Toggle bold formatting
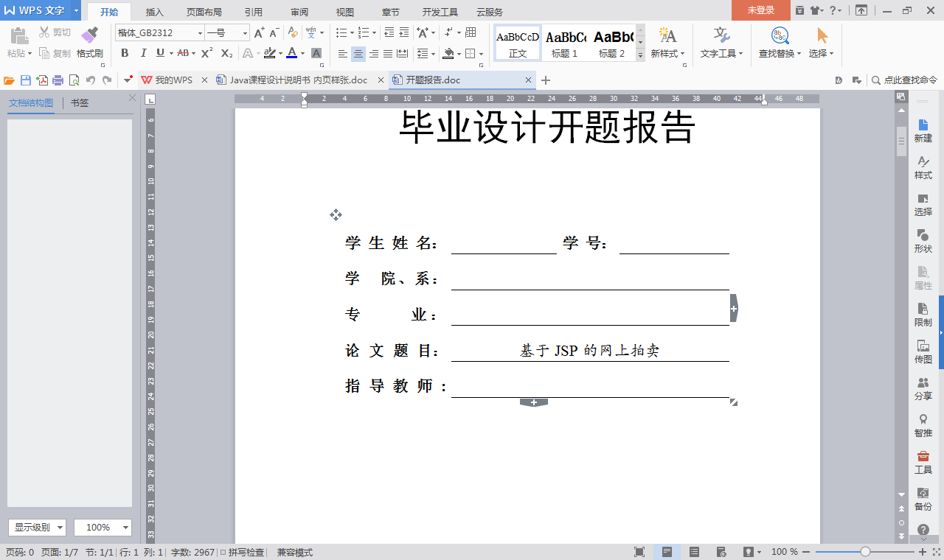 click(125, 53)
